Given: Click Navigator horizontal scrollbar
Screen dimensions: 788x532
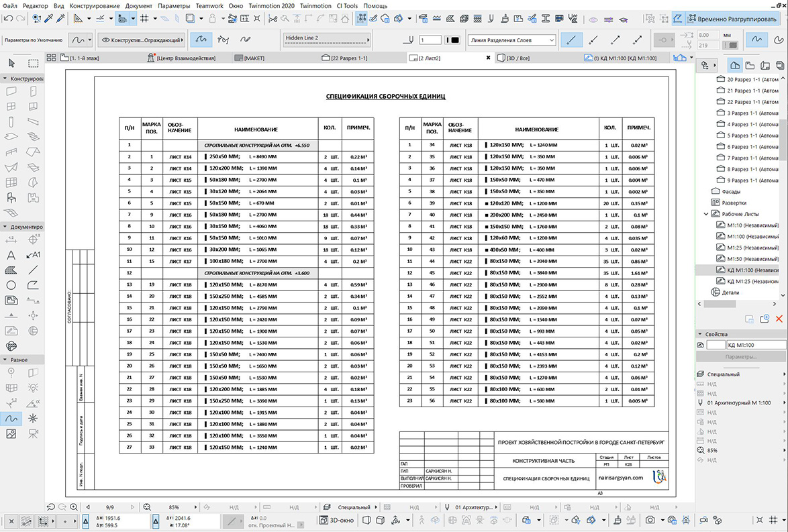Looking at the screenshot, I should tap(719, 304).
